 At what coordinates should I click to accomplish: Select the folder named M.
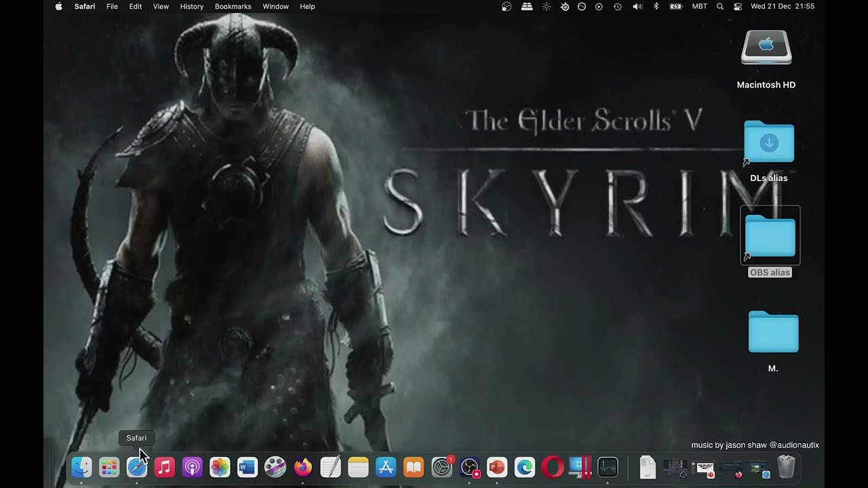tap(773, 332)
